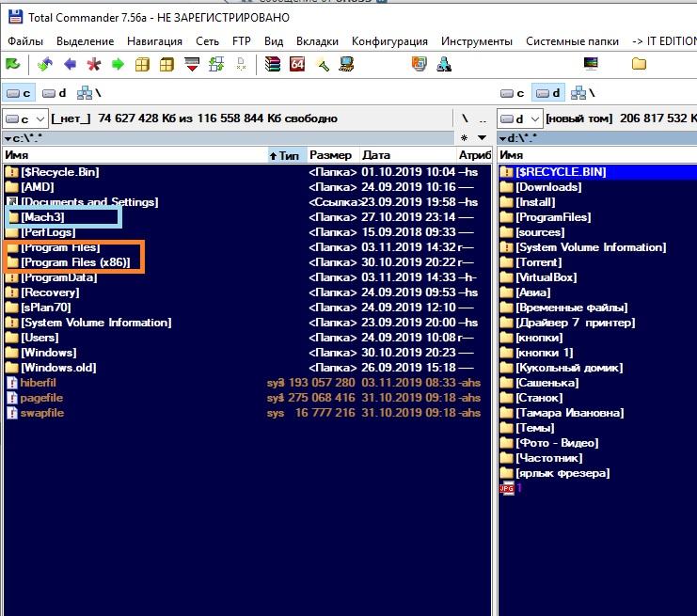Click the red down-arrow toolbar icon
This screenshot has width=697, height=616.
192,65
